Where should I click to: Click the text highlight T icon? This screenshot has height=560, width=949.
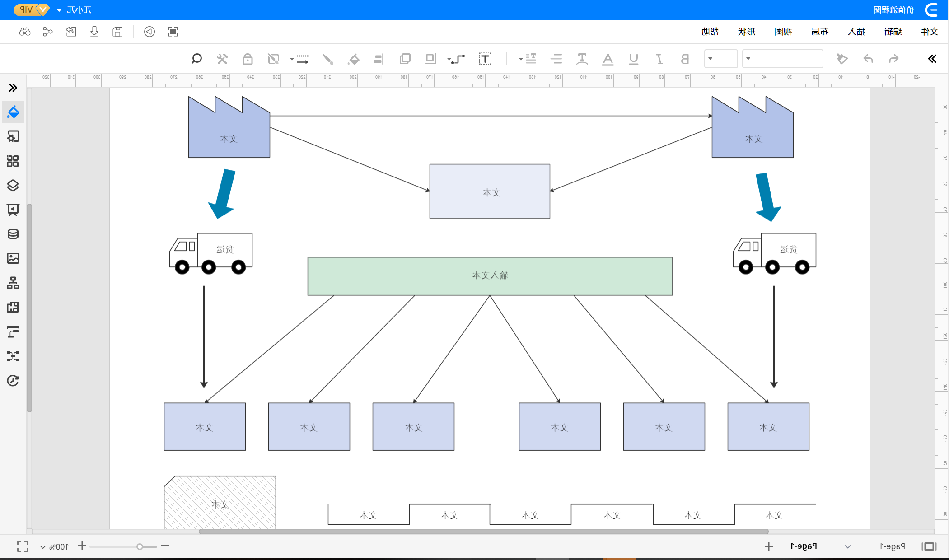click(582, 59)
